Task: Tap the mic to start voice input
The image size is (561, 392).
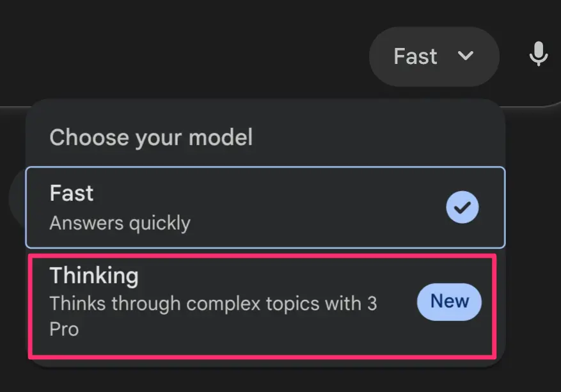Action: 539,56
